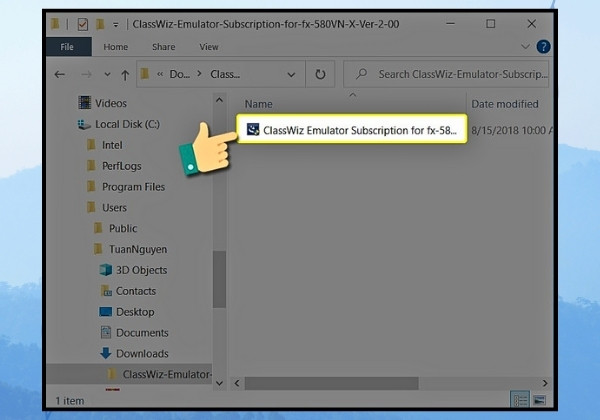600x420 pixels.
Task: Click the Program Files folder icon
Action: point(91,186)
